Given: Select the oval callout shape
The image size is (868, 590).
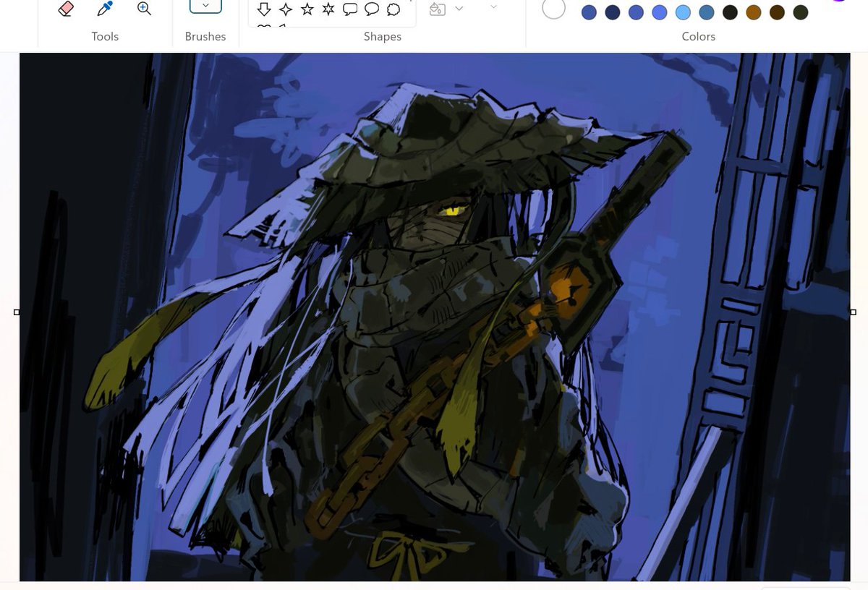Looking at the screenshot, I should coord(372,9).
